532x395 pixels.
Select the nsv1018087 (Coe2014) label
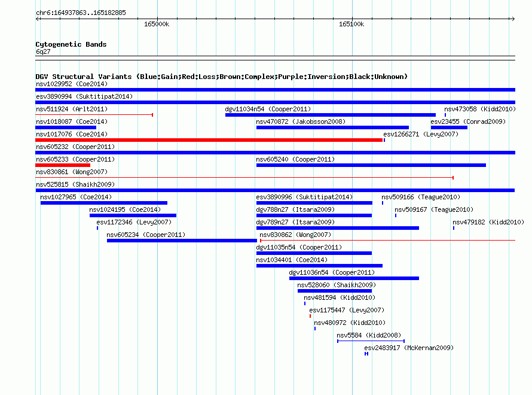[x=72, y=121]
